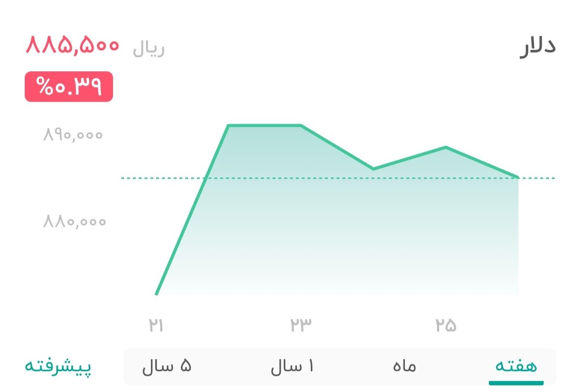Screen dimensions: 581x392
Task: Select the lowest chart point at day ۲۱
Action: point(157,293)
